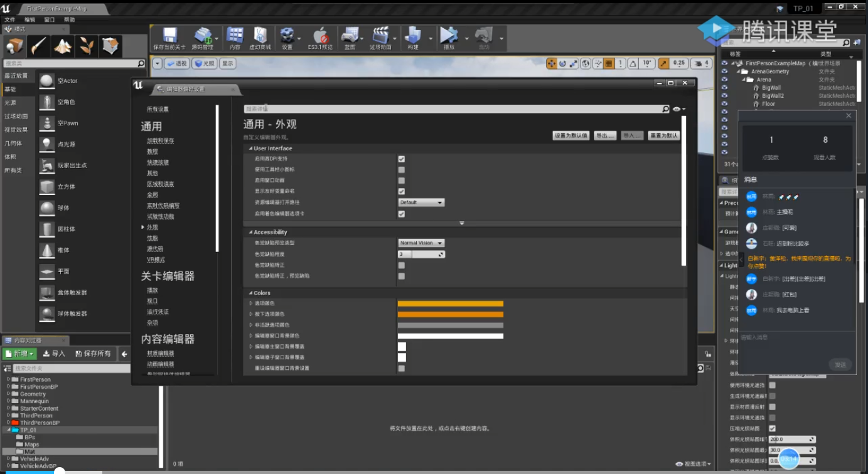Screen dimensions: 868x474
Task: Toggle 启用着色编辑器选项卡 checkbox
Action: (402, 214)
